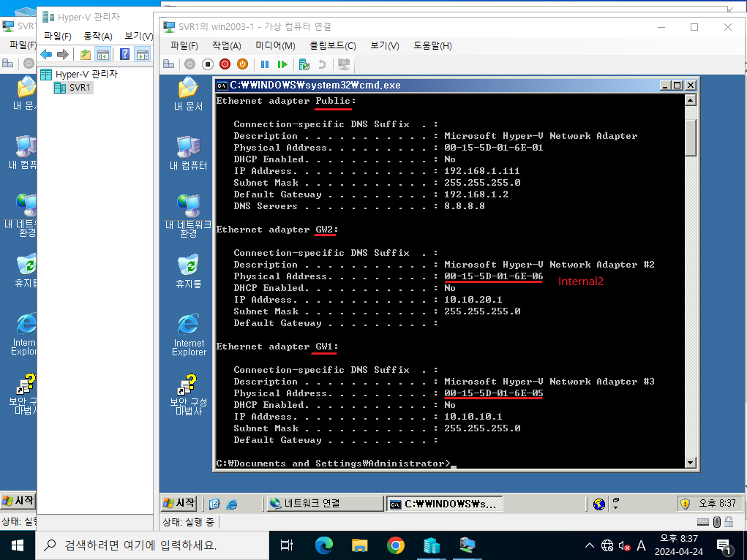
Task: Click Hyper-V Manager icon on host taskbar
Action: tap(432, 545)
